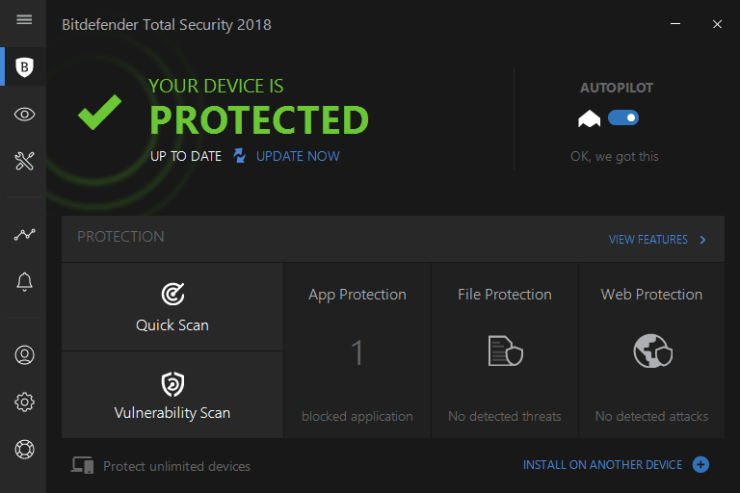The width and height of the screenshot is (740, 493).
Task: Click the blue plus icon for another device
Action: click(x=701, y=465)
